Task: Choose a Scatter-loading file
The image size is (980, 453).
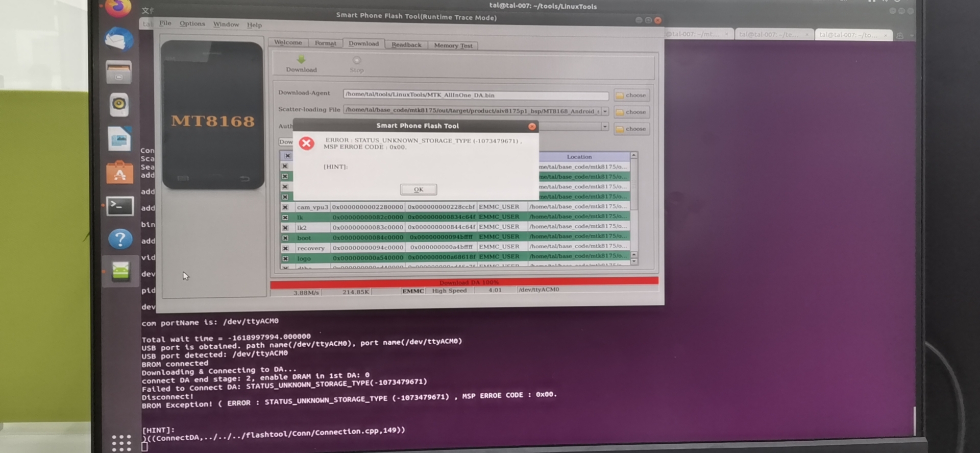Action: [x=632, y=112]
